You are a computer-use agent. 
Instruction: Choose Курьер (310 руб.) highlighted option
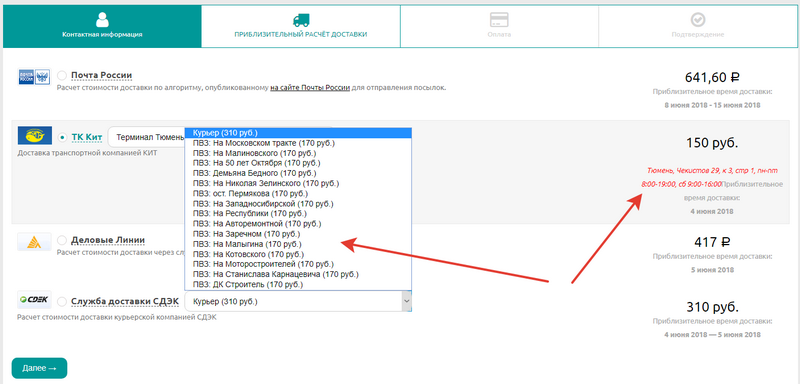click(298, 133)
